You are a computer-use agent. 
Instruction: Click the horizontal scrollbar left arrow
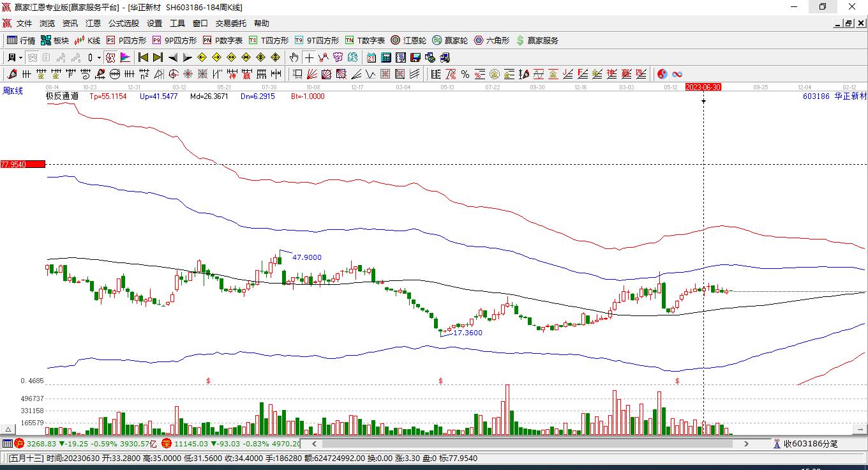click(x=313, y=443)
